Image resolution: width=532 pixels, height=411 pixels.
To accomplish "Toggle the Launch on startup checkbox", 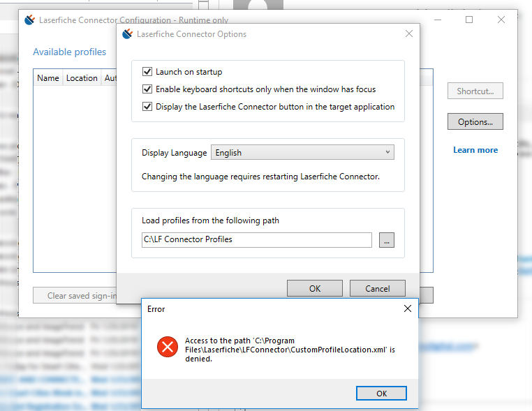I will 147,72.
